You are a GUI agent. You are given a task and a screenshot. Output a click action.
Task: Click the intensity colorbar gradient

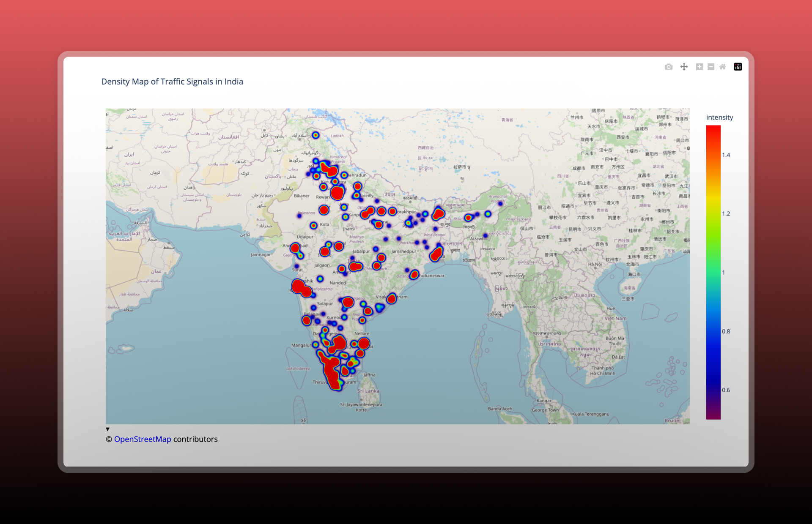713,272
